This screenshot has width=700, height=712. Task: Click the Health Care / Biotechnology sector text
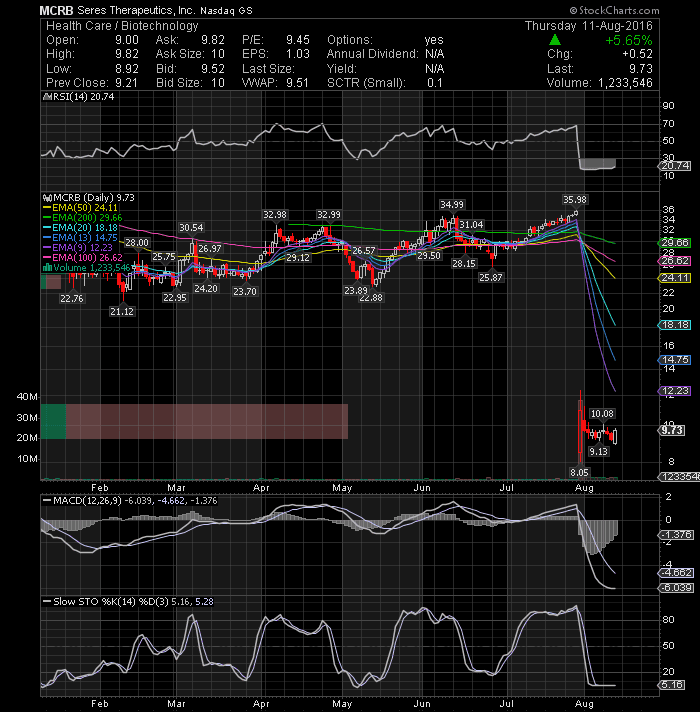click(122, 26)
